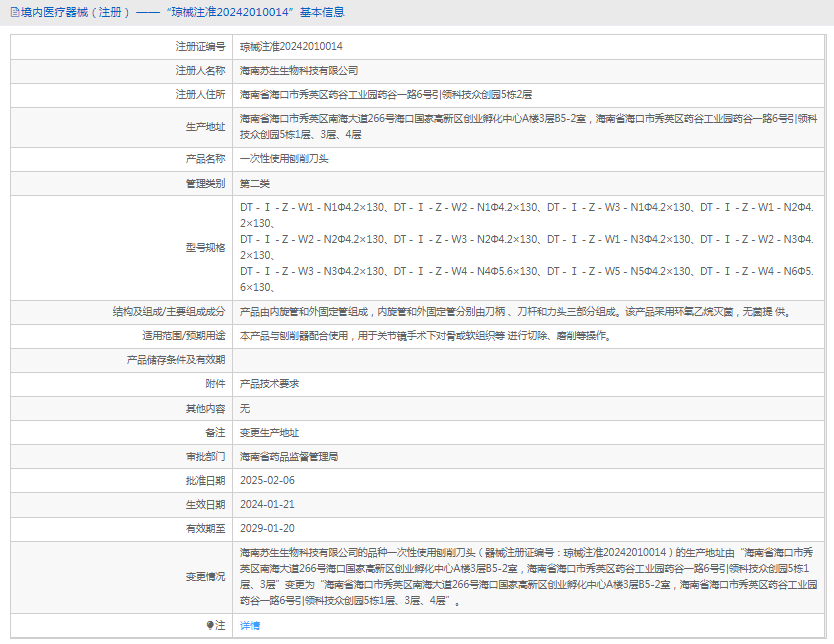The image size is (834, 644).
Task: Click the 注册人名称 row label
Action: (201, 71)
